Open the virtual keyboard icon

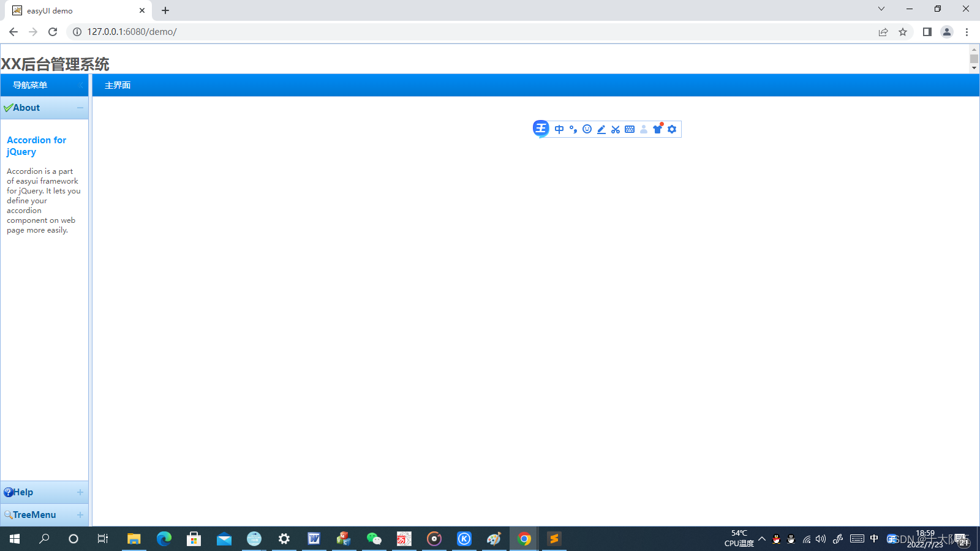tap(629, 129)
